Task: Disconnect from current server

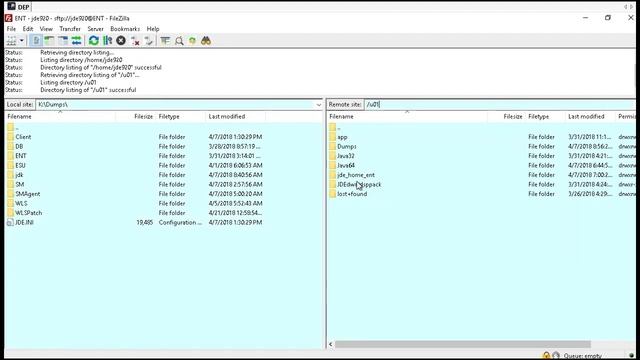Action: click(x=135, y=40)
